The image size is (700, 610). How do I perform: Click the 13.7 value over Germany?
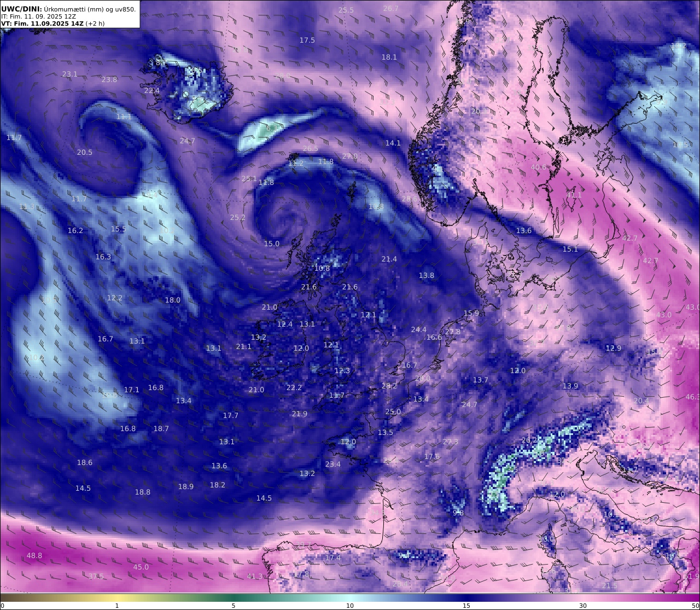pos(481,380)
